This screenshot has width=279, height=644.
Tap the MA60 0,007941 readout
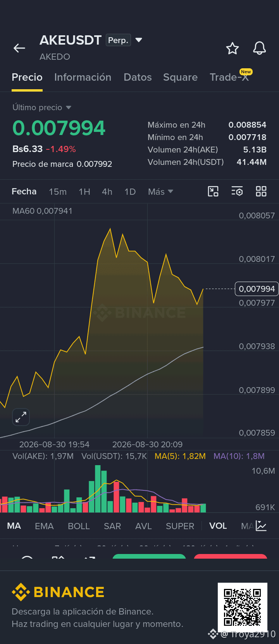pos(42,211)
